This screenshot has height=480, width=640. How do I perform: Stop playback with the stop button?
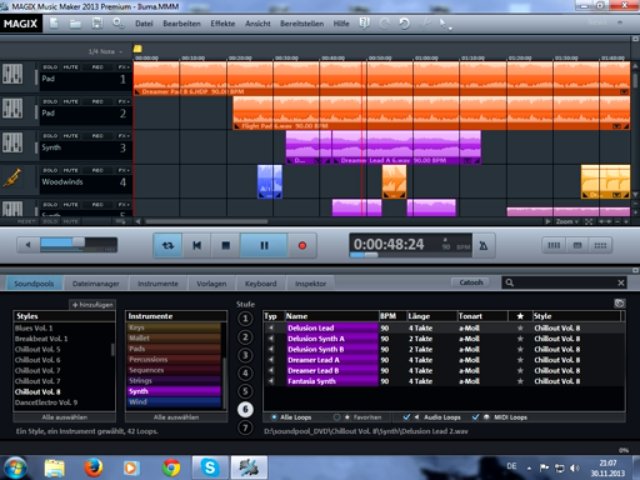tap(226, 244)
